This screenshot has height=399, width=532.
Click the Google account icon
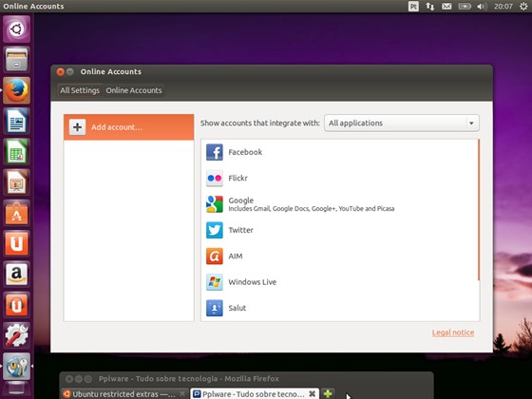[x=215, y=204]
